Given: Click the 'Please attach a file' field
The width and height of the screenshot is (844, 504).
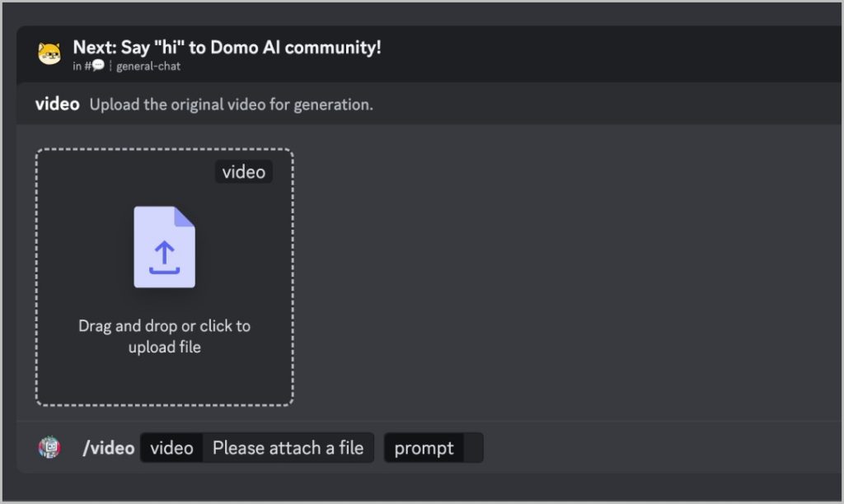Looking at the screenshot, I should coord(288,447).
